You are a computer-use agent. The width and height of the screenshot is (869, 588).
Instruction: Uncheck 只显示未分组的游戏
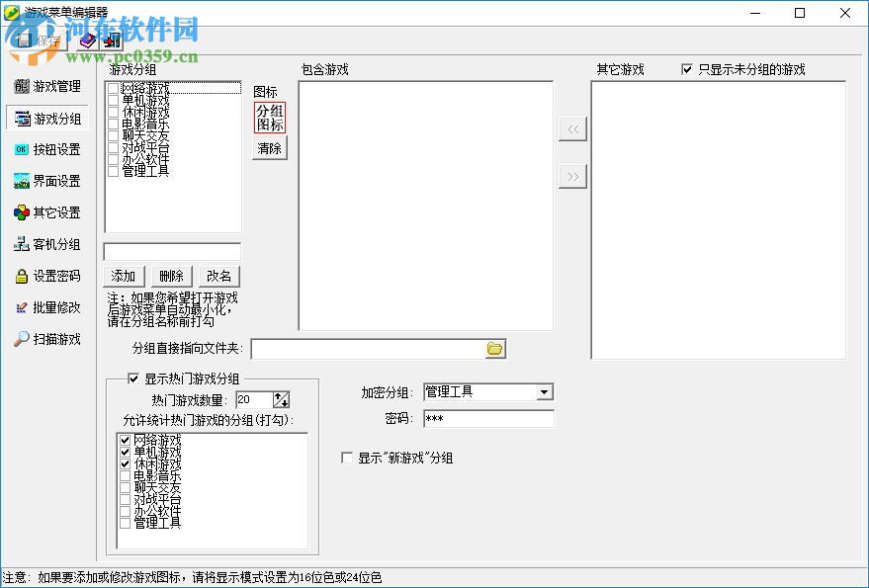684,68
